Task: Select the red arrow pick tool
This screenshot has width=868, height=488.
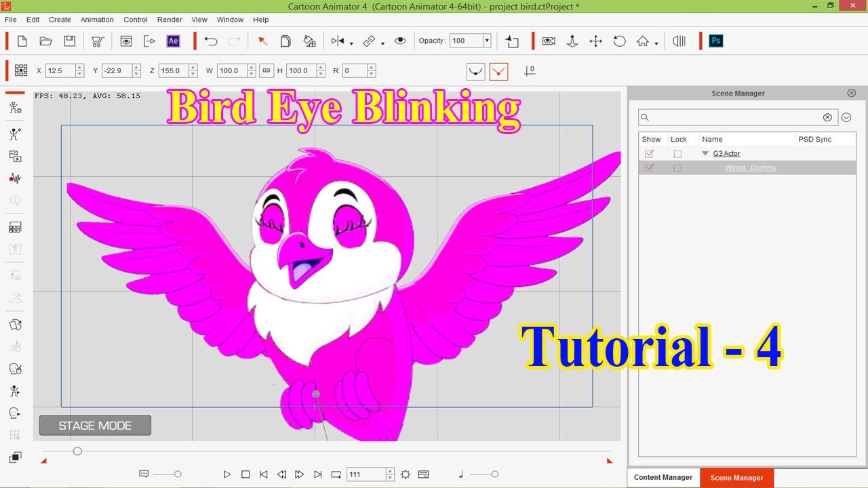Action: click(x=262, y=41)
